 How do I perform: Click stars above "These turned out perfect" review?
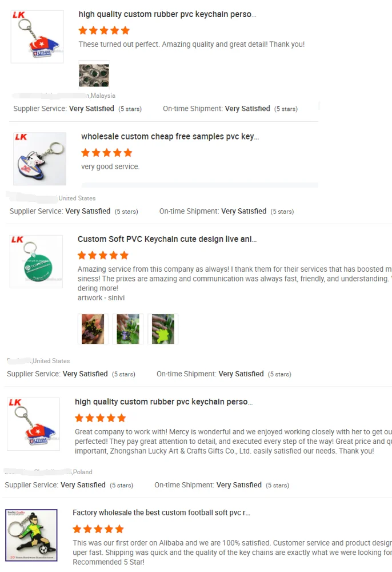pyautogui.click(x=104, y=30)
